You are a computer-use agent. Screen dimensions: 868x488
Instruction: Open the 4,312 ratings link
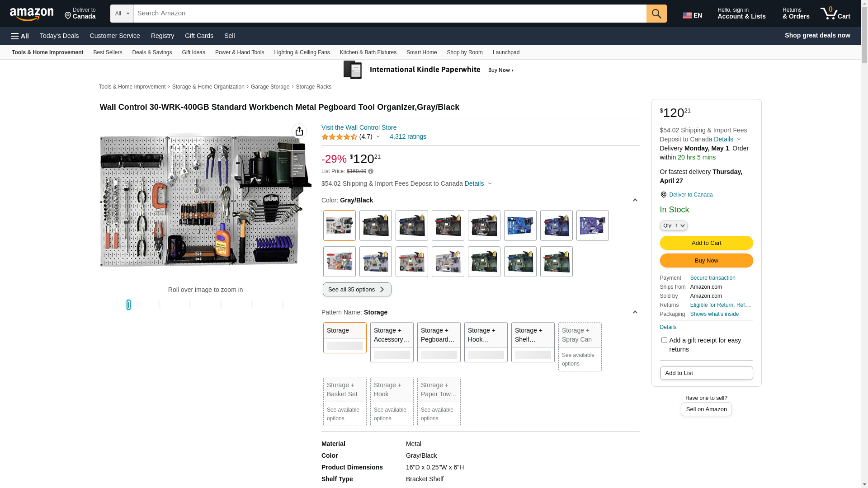tap(407, 136)
